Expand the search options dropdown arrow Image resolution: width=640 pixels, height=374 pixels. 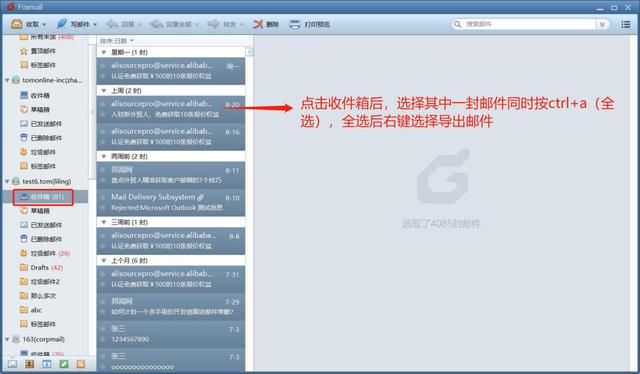[602, 24]
